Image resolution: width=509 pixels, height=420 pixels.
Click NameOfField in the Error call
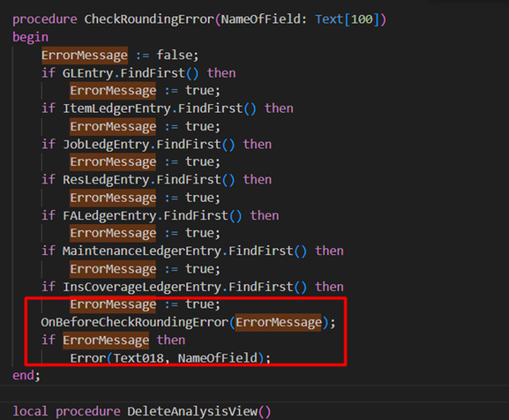(x=218, y=358)
